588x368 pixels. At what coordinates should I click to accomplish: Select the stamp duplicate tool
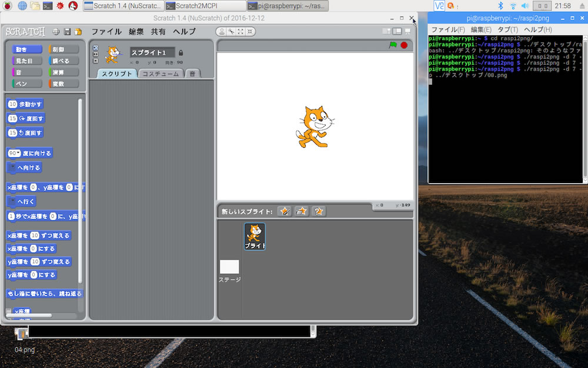tap(222, 32)
